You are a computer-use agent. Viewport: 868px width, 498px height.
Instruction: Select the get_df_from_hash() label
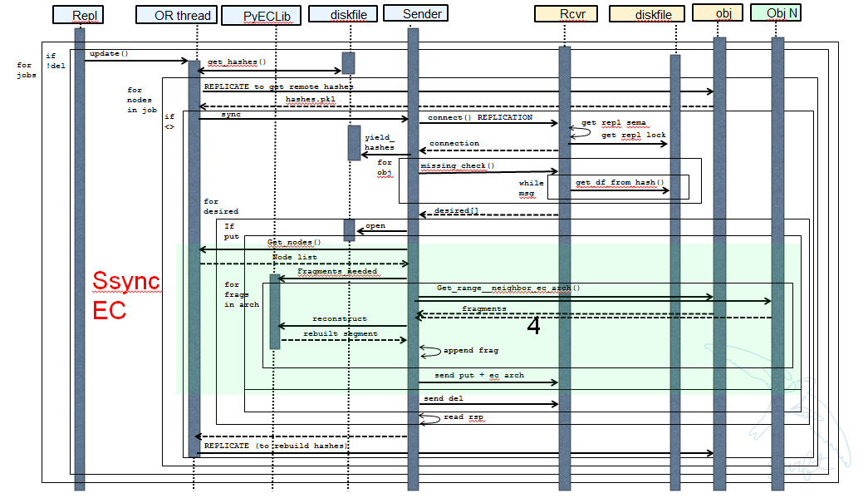click(x=620, y=182)
